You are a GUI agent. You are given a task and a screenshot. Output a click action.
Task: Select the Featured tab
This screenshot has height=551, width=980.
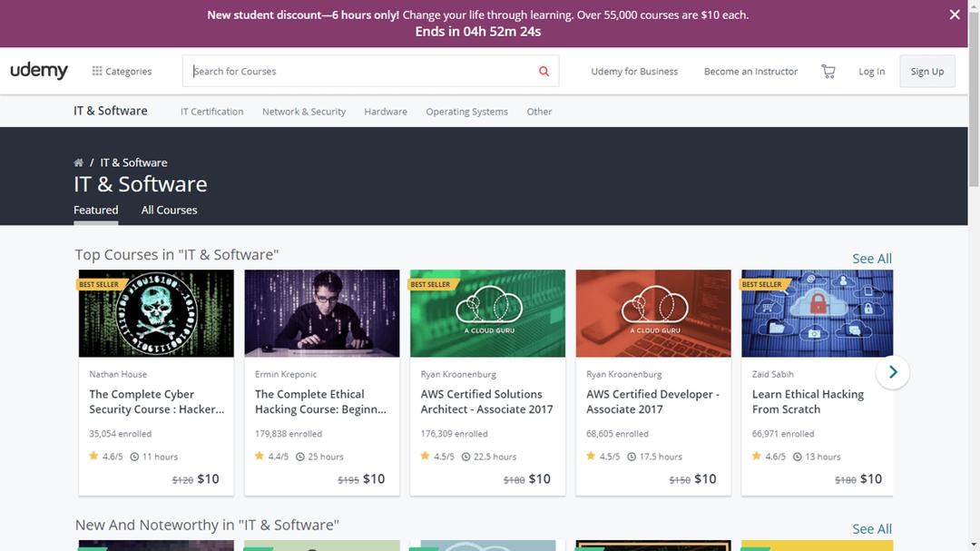tap(95, 211)
